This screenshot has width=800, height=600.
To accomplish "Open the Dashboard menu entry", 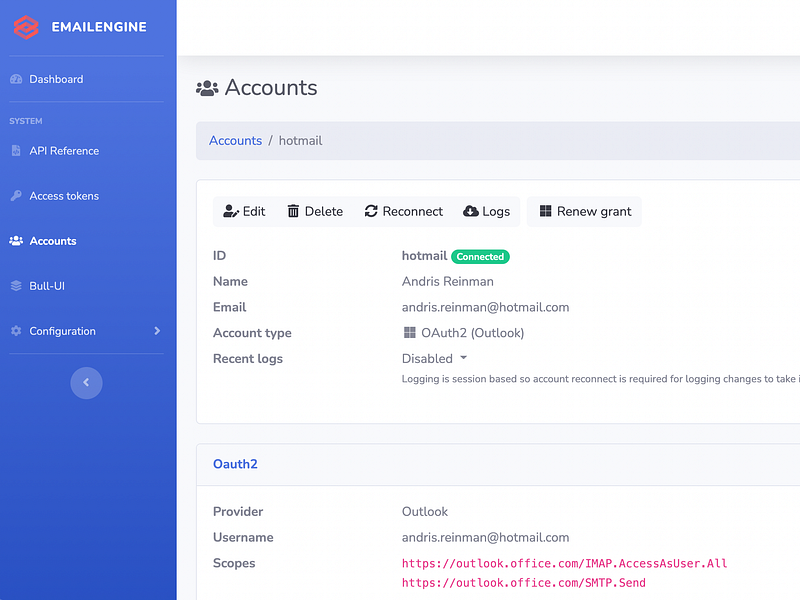I will pyautogui.click(x=56, y=78).
